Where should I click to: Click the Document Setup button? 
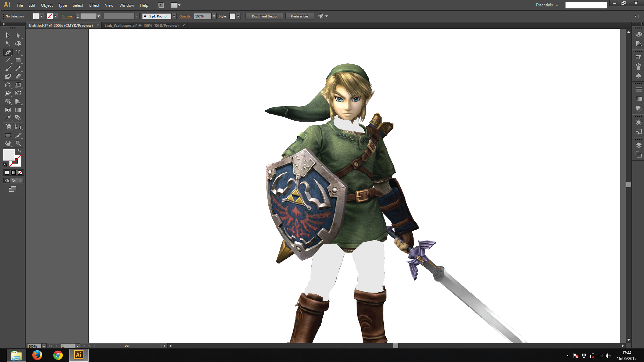click(x=264, y=16)
